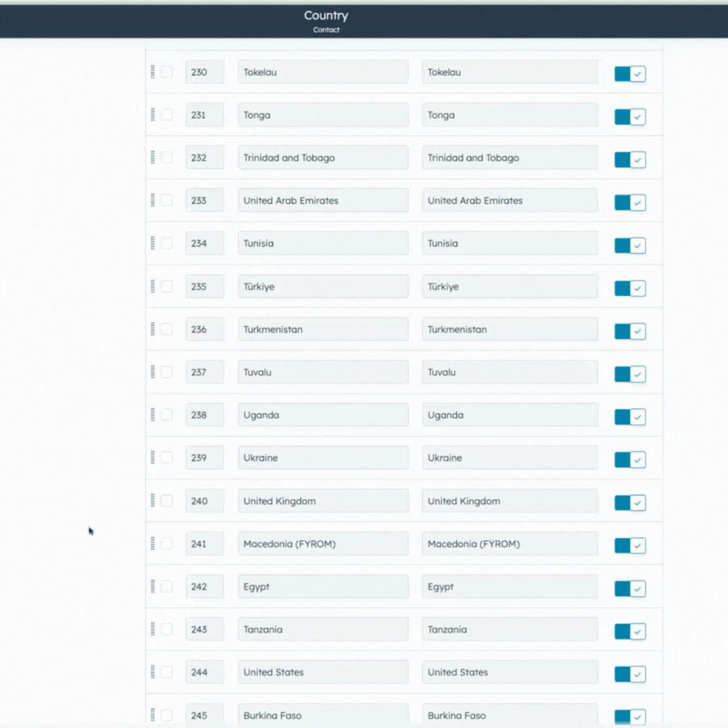Disable the Tonga option toggle

[x=630, y=116]
